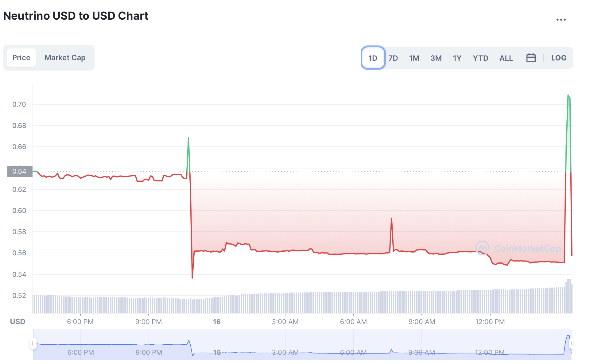Select the 7D time range
This screenshot has width=590, height=364.
[x=393, y=58]
